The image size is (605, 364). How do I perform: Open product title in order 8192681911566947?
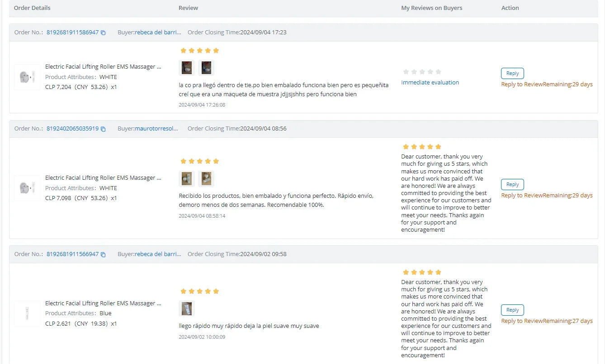coord(103,303)
